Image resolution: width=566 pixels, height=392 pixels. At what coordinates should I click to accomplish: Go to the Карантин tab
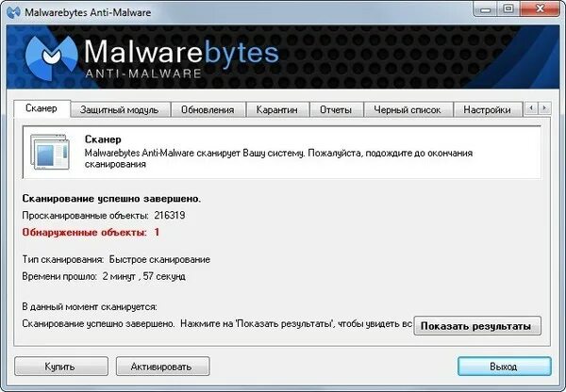(276, 110)
